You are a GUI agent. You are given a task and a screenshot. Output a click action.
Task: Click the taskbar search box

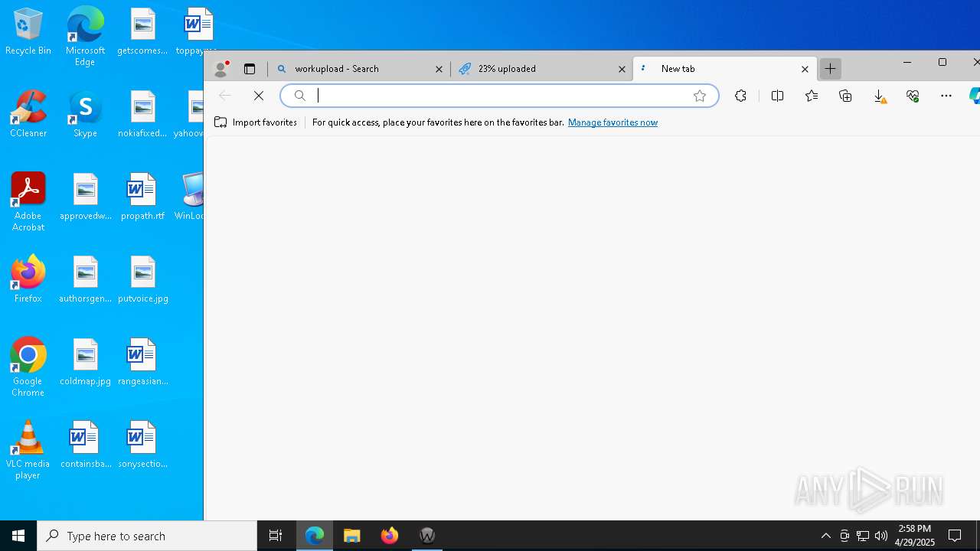(x=147, y=536)
